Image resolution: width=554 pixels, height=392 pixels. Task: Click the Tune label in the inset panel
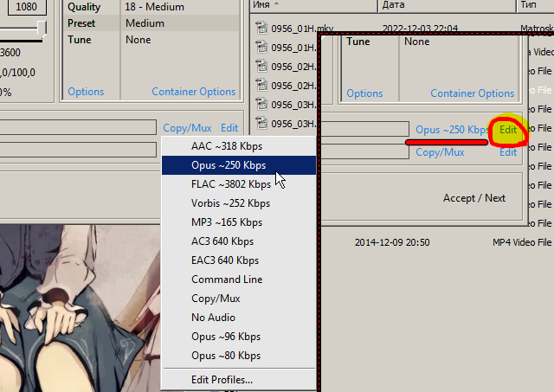(x=358, y=42)
